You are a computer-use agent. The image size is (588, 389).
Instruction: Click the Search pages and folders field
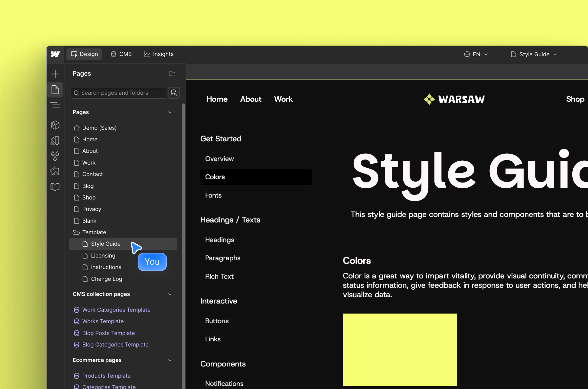(x=118, y=92)
